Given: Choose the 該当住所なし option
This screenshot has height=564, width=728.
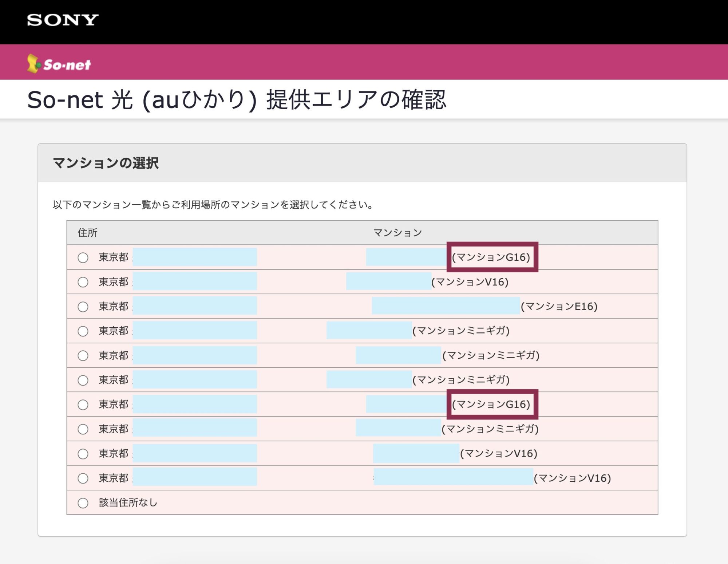Looking at the screenshot, I should click(83, 502).
